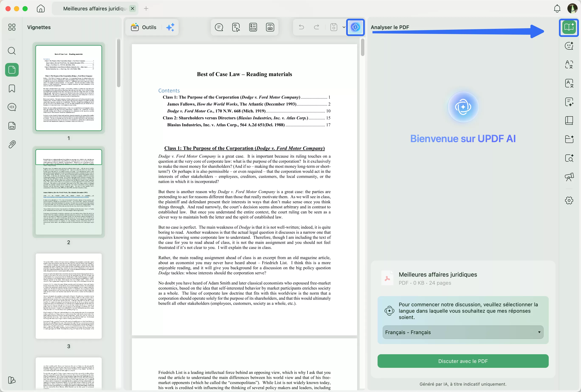The image size is (581, 392).
Task: Open UPDF AI settings gear
Action: tap(569, 200)
